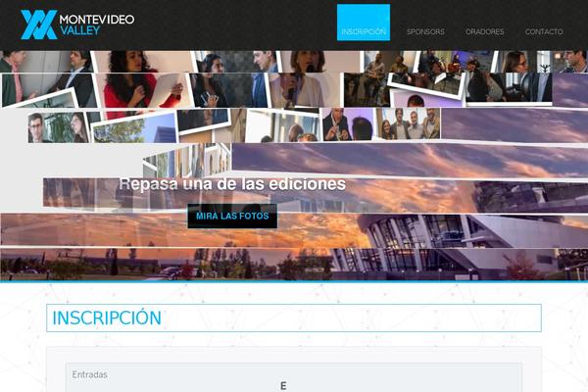Go to the Sponsors section

click(425, 32)
